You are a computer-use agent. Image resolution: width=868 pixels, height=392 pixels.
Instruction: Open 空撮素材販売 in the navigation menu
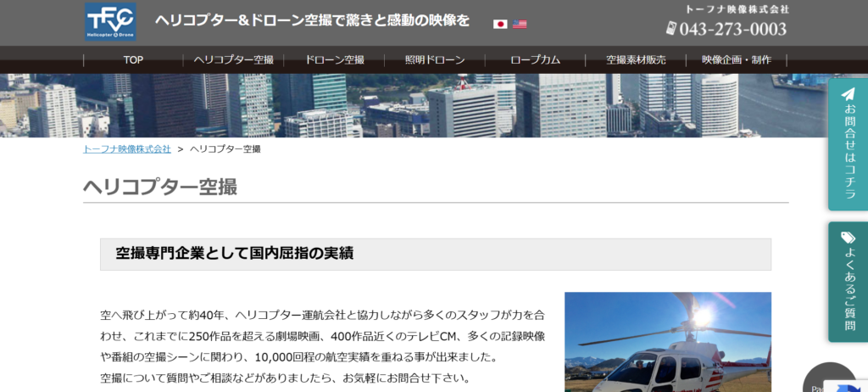click(x=636, y=60)
